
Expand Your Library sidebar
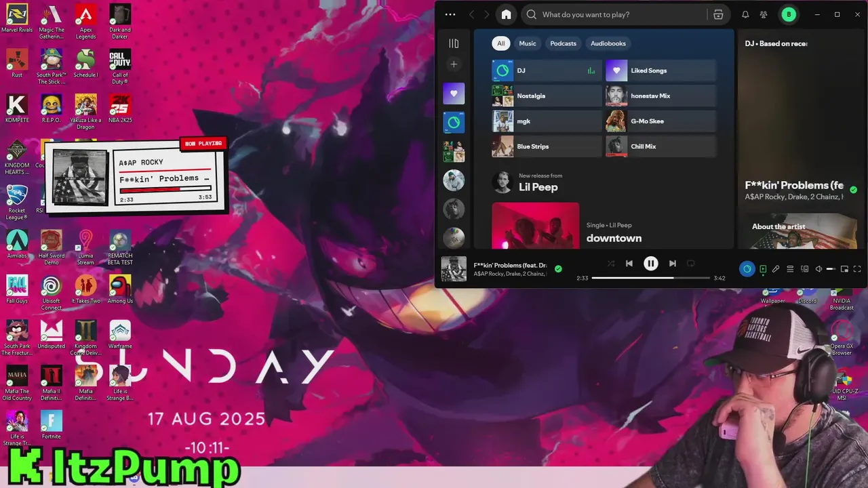pyautogui.click(x=454, y=43)
